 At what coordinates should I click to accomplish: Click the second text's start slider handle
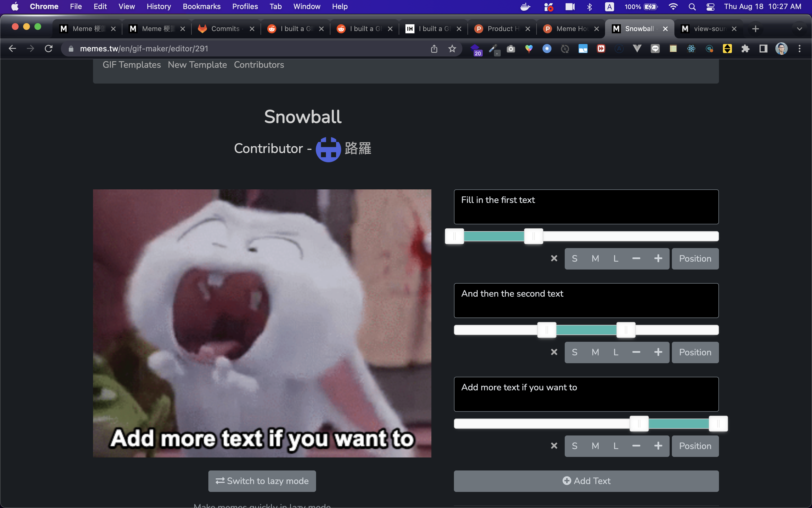[547, 330]
